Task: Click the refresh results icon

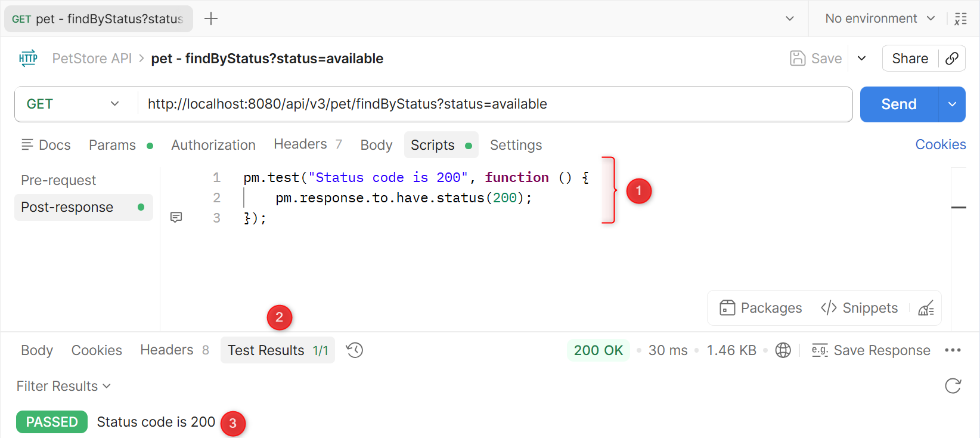Action: pyautogui.click(x=953, y=386)
